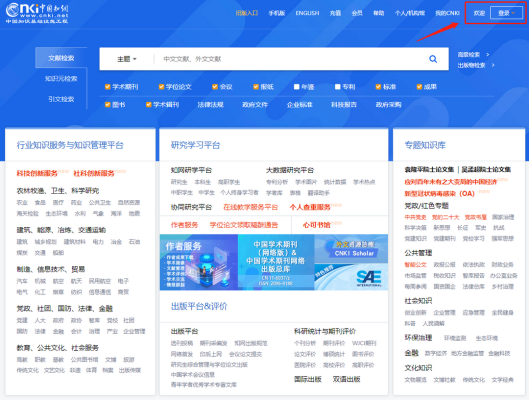Open the 手机版 top menu item
The height and width of the screenshot is (400, 529).
click(x=277, y=13)
